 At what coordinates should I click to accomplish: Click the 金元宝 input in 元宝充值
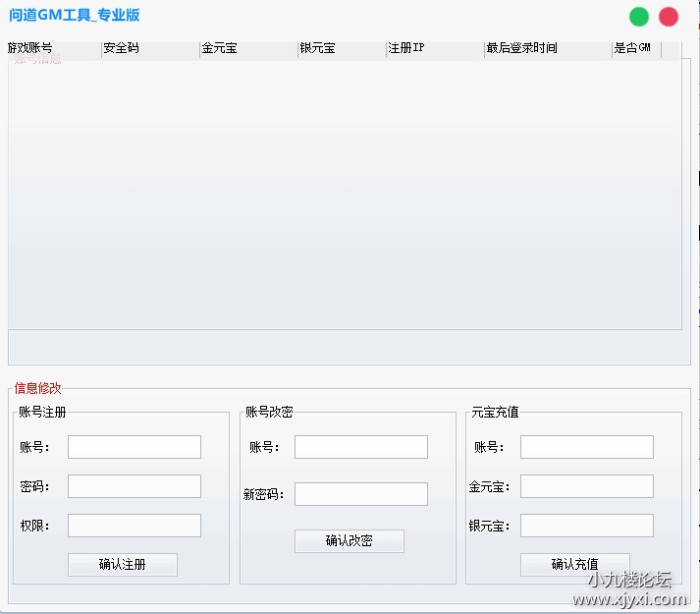click(x=587, y=486)
